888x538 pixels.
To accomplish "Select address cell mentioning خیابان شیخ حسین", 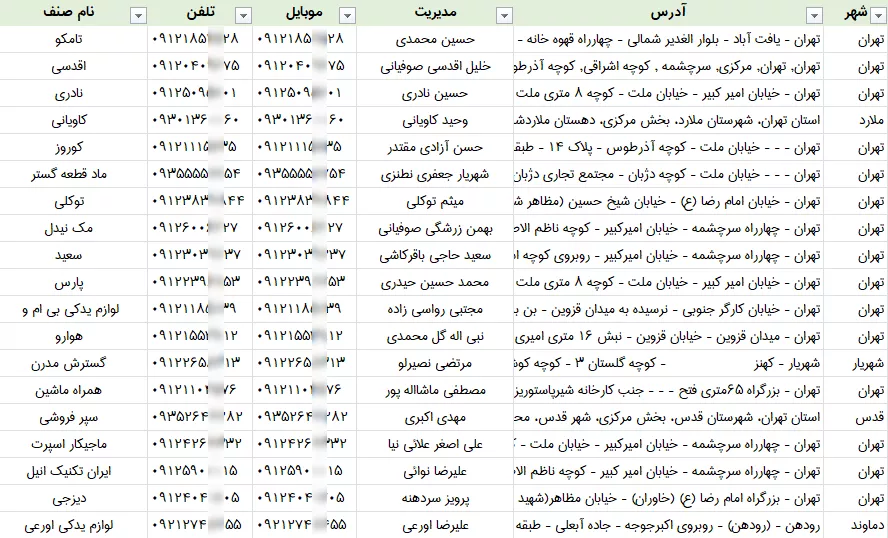I will [x=668, y=201].
